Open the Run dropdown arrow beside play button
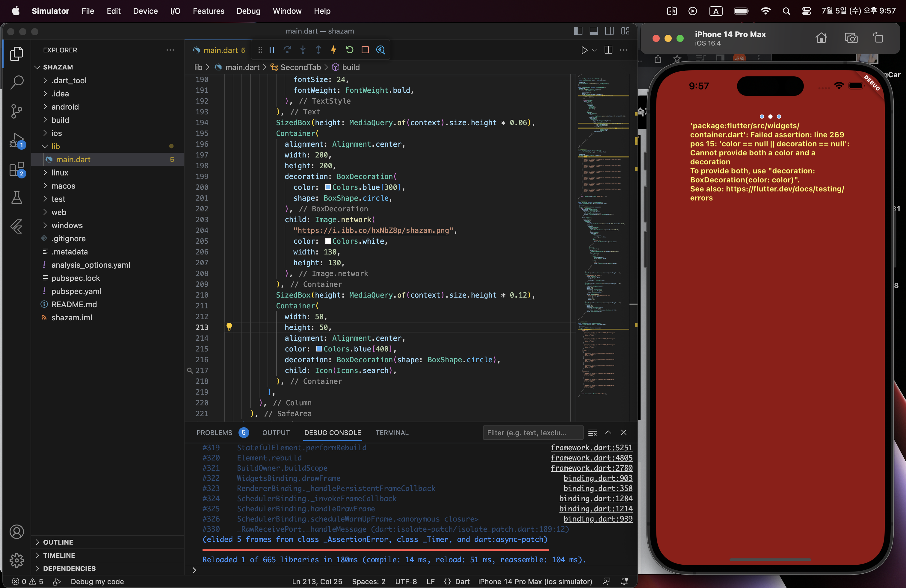This screenshot has height=588, width=906. pyautogui.click(x=594, y=50)
